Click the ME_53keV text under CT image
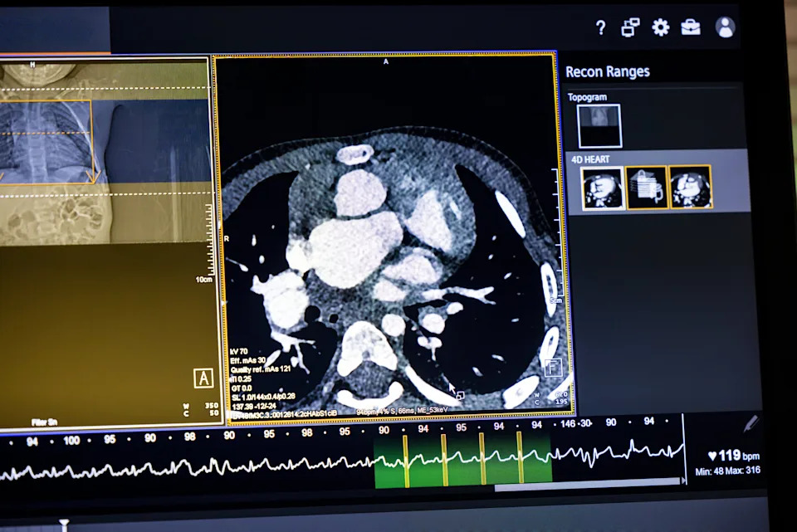797x532 pixels. (433, 410)
